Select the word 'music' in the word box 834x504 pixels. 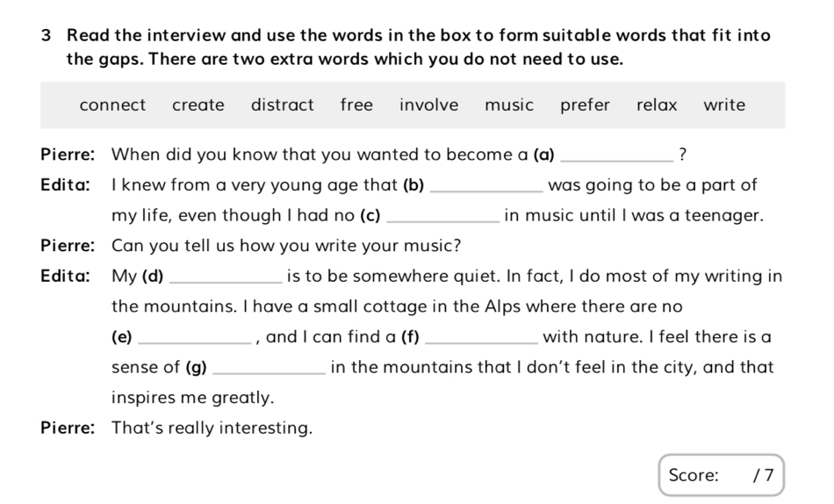coord(509,105)
